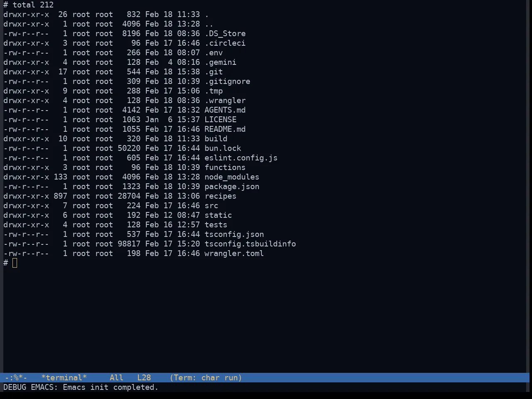Click the wrangler.toml file name
Screen dimensions: 532x399
click(x=234, y=254)
